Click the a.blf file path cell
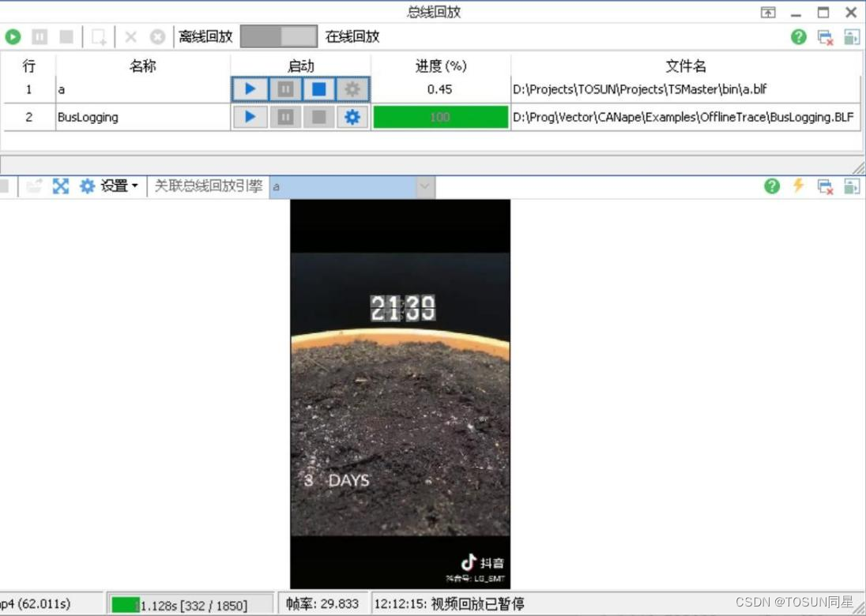This screenshot has width=866, height=616. (685, 89)
